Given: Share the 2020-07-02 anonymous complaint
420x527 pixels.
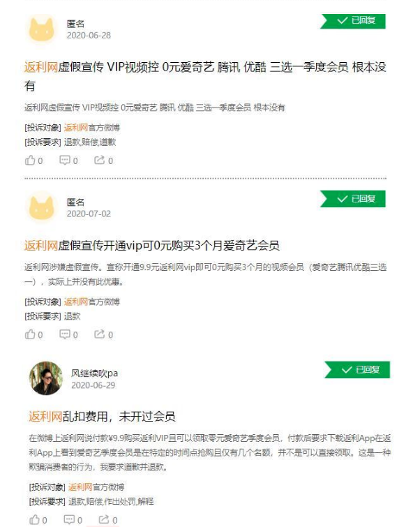Looking at the screenshot, I should [103, 334].
